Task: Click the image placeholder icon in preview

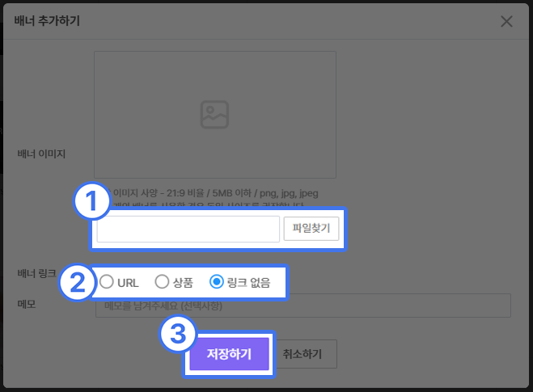Action: pyautogui.click(x=214, y=115)
